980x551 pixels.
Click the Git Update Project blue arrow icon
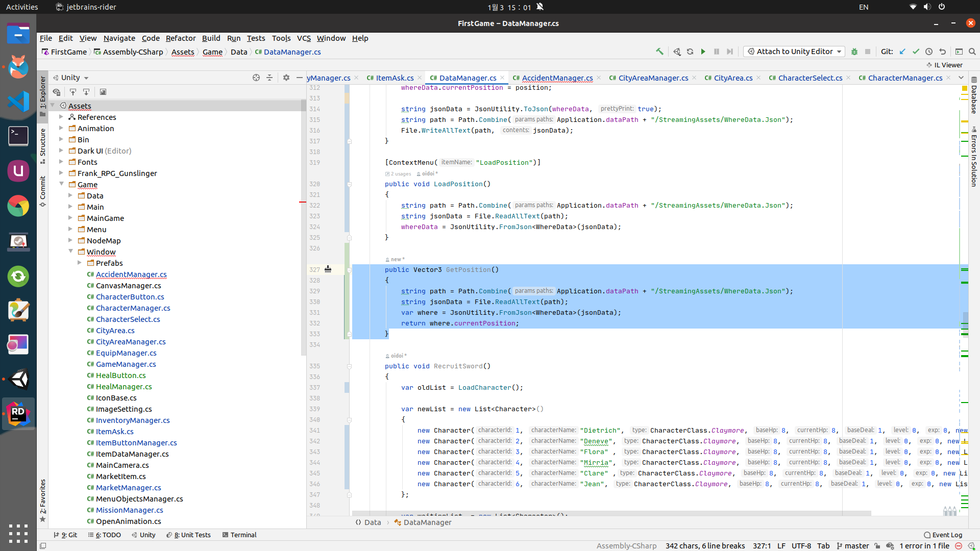pos(902,52)
